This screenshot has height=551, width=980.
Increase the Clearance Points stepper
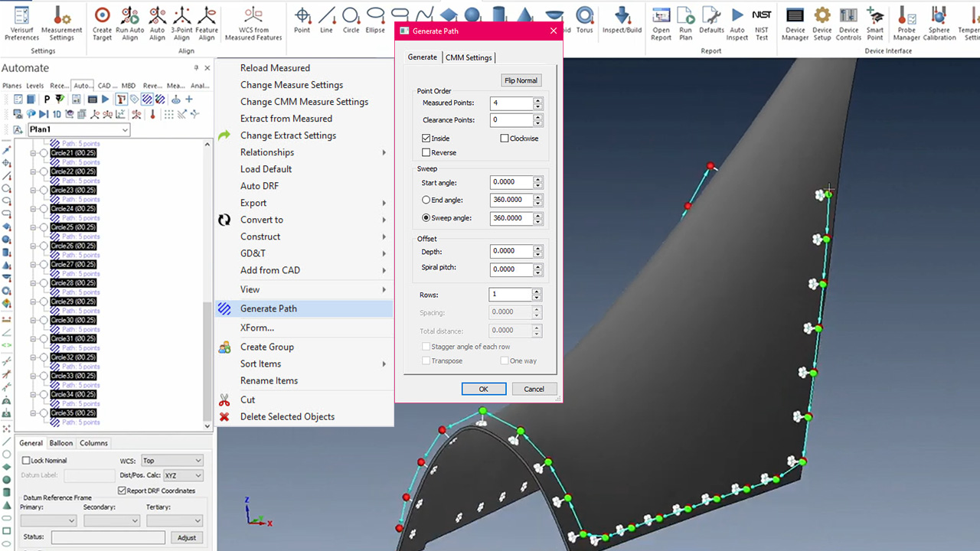coord(538,117)
